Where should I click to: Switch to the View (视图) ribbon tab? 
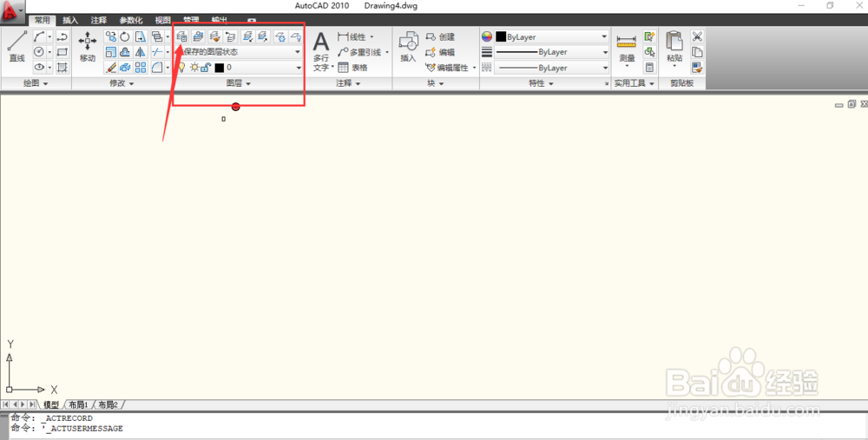coord(163,21)
